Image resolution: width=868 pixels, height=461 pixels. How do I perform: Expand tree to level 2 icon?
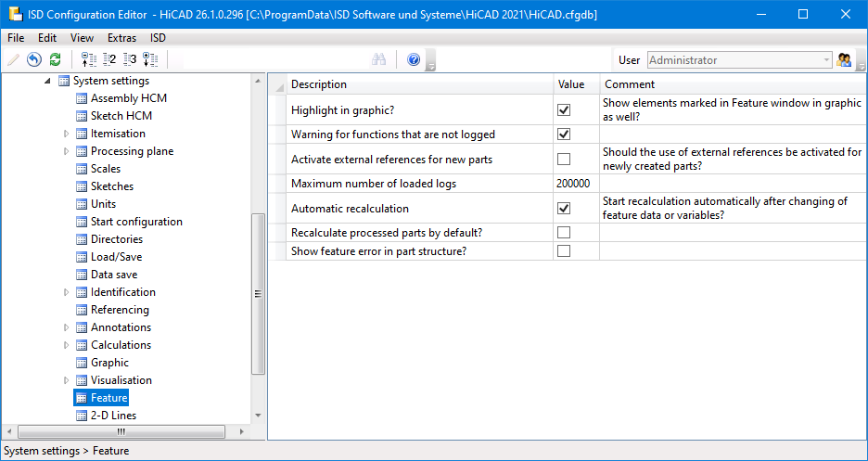(x=109, y=59)
